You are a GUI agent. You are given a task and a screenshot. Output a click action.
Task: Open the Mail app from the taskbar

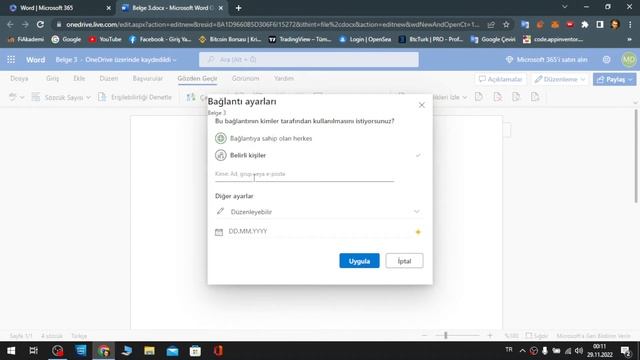(172, 351)
